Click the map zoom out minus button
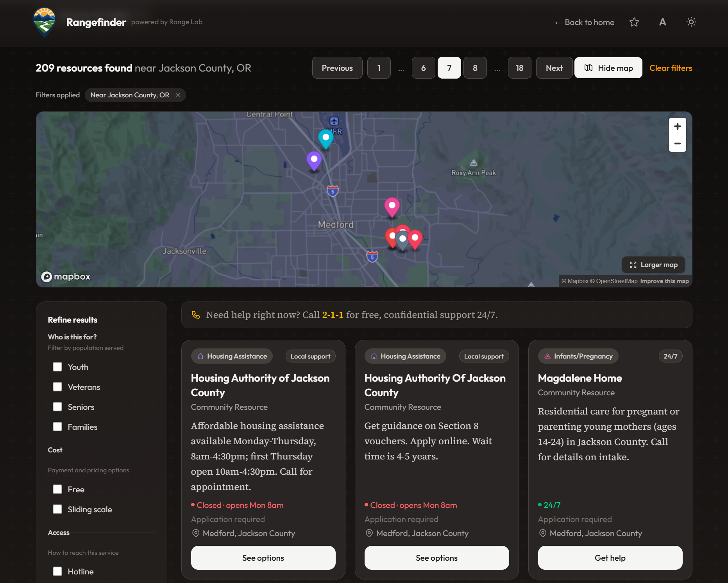This screenshot has width=728, height=583. click(677, 144)
